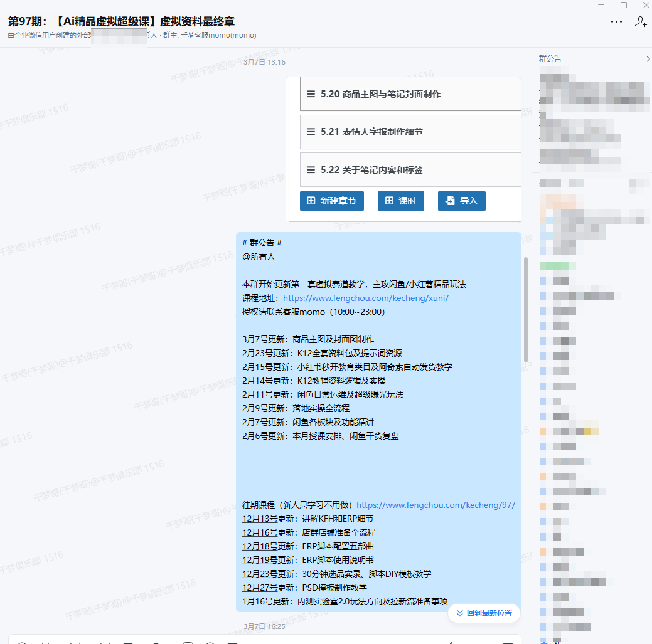Click the 群公告 header label
This screenshot has width=652, height=644.
pos(550,59)
